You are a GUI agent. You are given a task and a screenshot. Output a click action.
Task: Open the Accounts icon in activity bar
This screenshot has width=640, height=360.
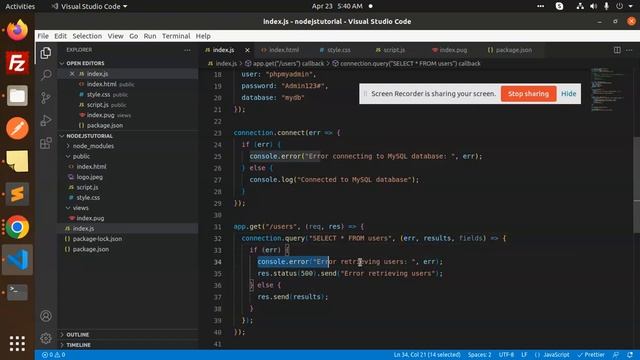click(46, 316)
